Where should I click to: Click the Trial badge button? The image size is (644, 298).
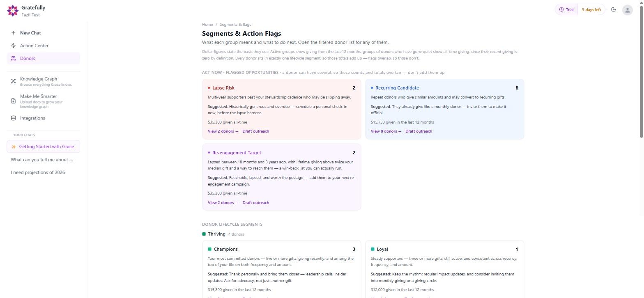click(x=566, y=10)
